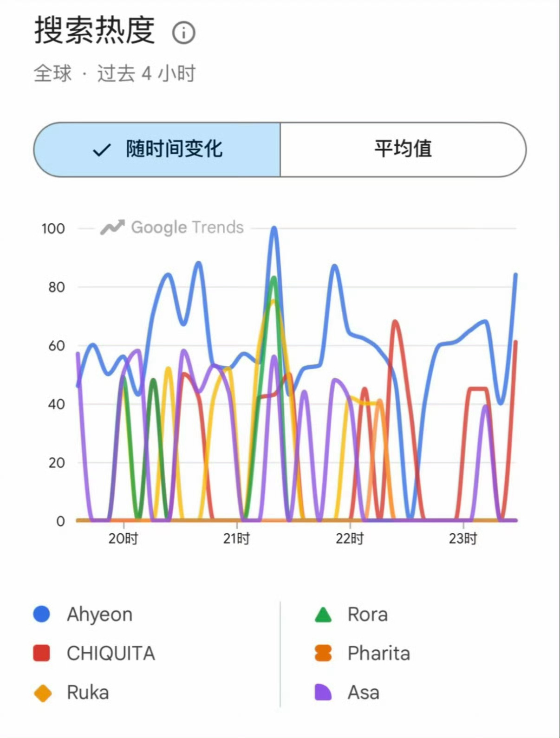560x738 pixels.
Task: Click the orange Pharita legend marker
Action: pos(323,653)
